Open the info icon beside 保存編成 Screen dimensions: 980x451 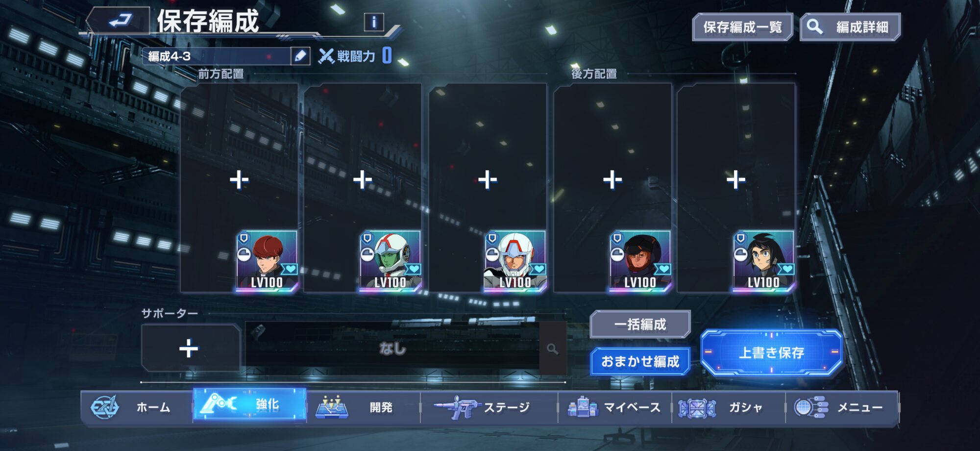374,22
